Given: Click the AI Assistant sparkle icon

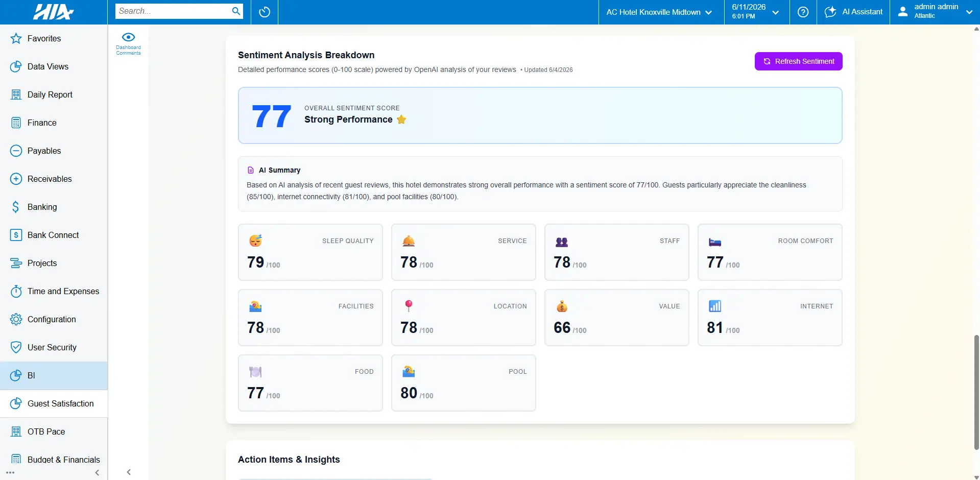Looking at the screenshot, I should click(x=830, y=12).
